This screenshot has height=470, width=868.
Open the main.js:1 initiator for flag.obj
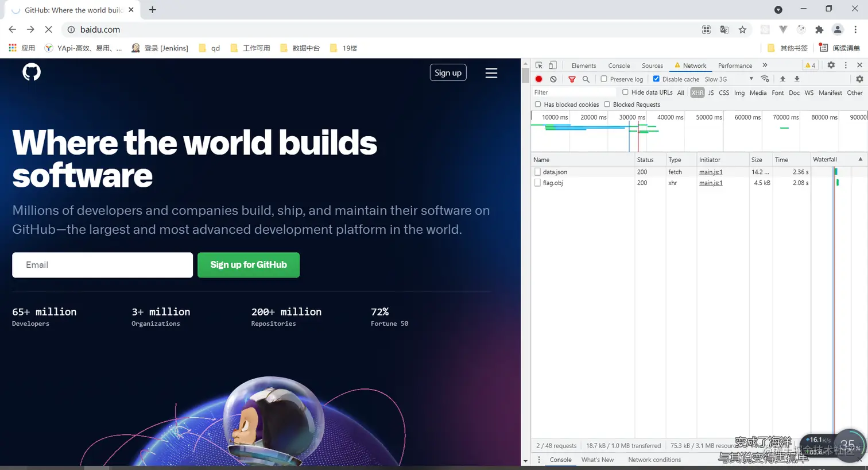(x=711, y=183)
